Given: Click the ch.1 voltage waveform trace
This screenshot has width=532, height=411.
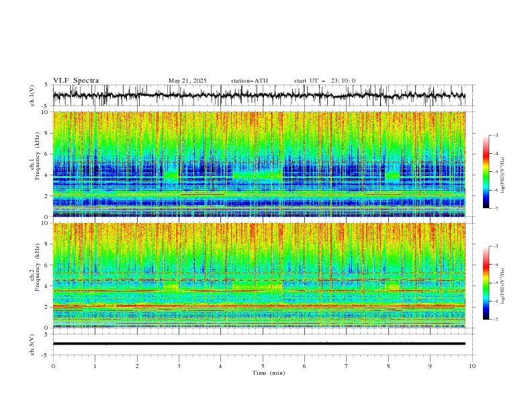Looking at the screenshot, I should pyautogui.click(x=259, y=95).
